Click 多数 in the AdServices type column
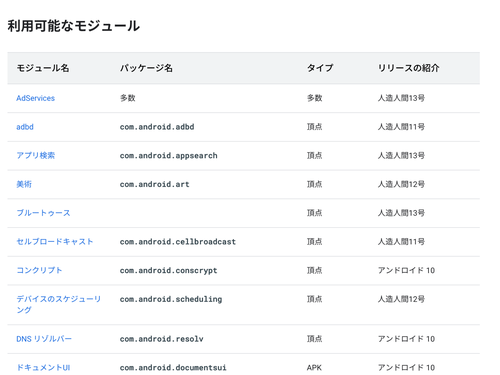 [315, 98]
